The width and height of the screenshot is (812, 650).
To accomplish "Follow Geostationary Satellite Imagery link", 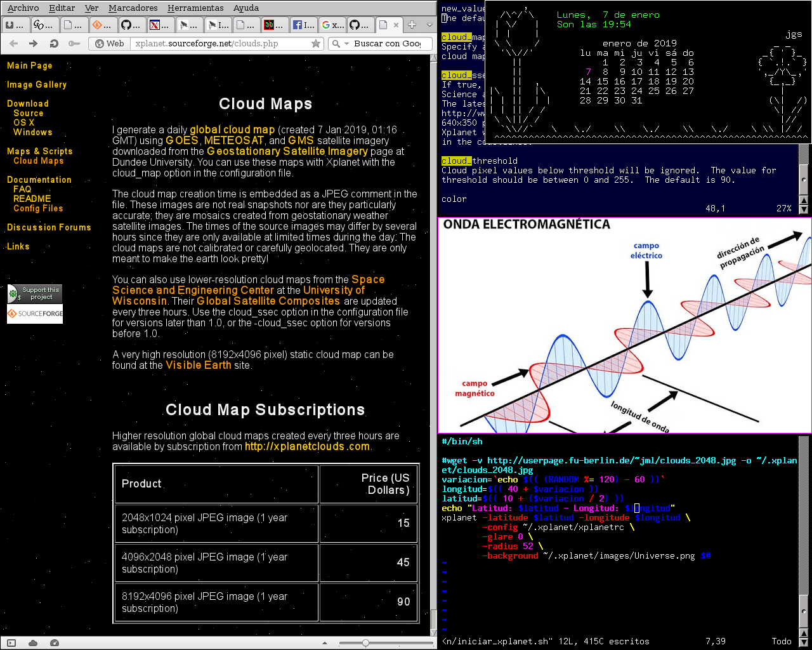I will pyautogui.click(x=287, y=151).
